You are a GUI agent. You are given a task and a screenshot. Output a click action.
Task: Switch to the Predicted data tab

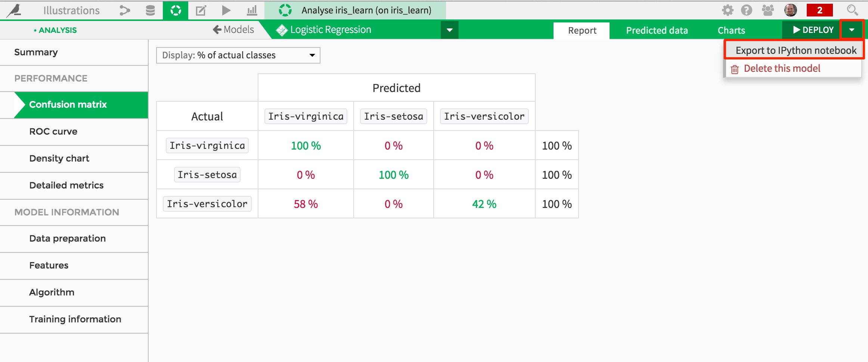(x=657, y=30)
